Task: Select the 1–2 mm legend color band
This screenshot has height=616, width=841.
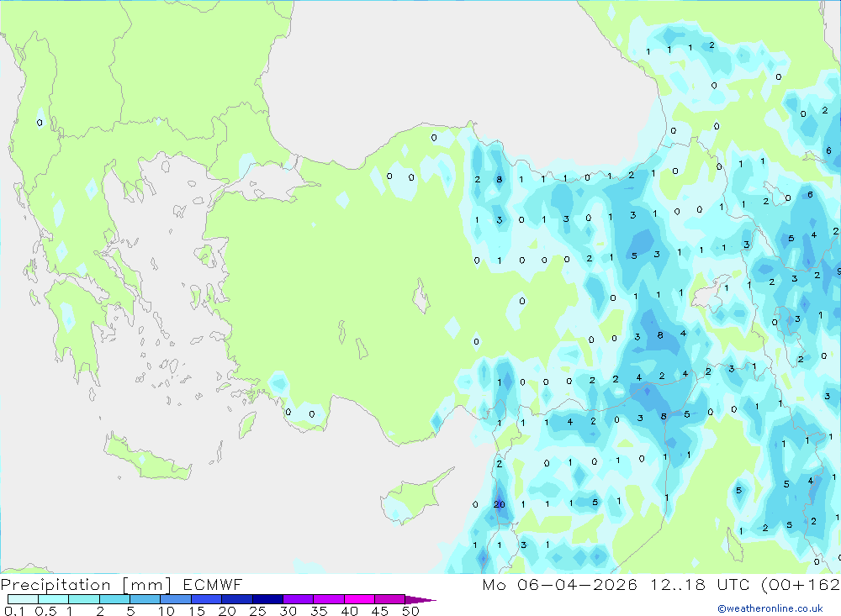Action: click(83, 599)
